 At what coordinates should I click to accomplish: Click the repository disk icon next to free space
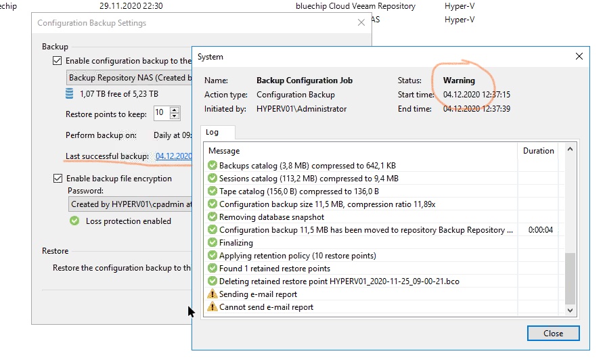click(x=70, y=93)
